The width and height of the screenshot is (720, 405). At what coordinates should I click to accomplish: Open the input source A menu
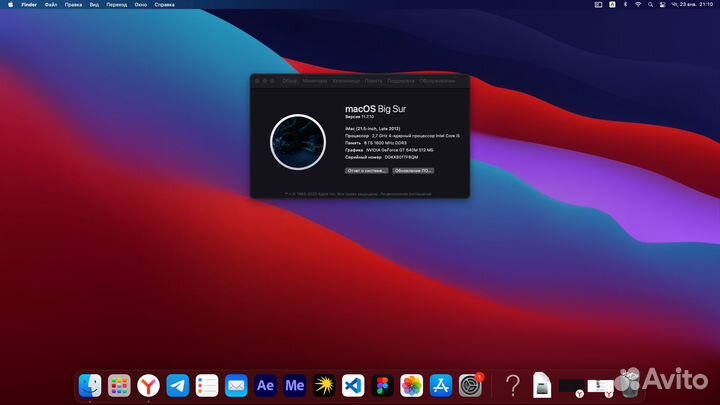click(x=612, y=5)
